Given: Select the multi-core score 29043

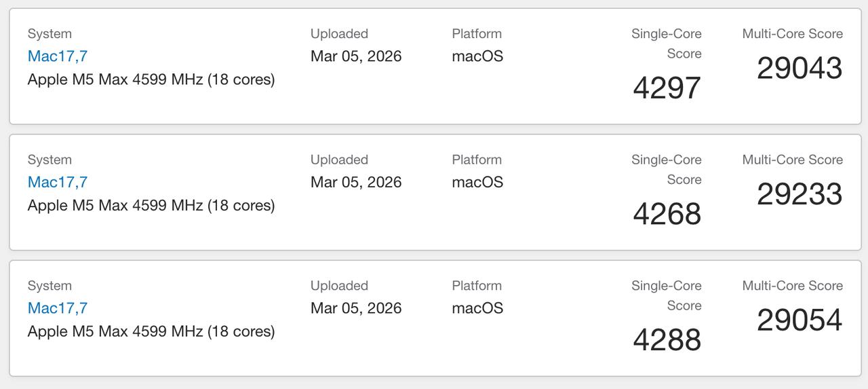Looking at the screenshot, I should [800, 68].
